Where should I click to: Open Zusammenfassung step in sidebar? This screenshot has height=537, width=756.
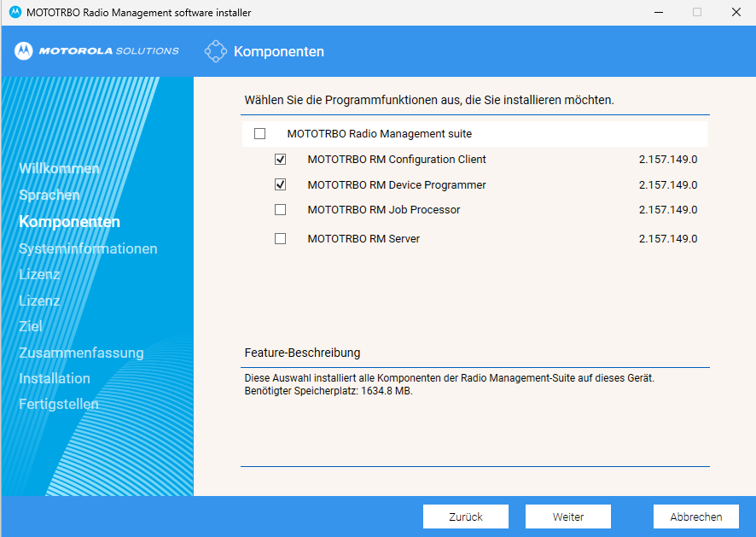[x=81, y=353]
